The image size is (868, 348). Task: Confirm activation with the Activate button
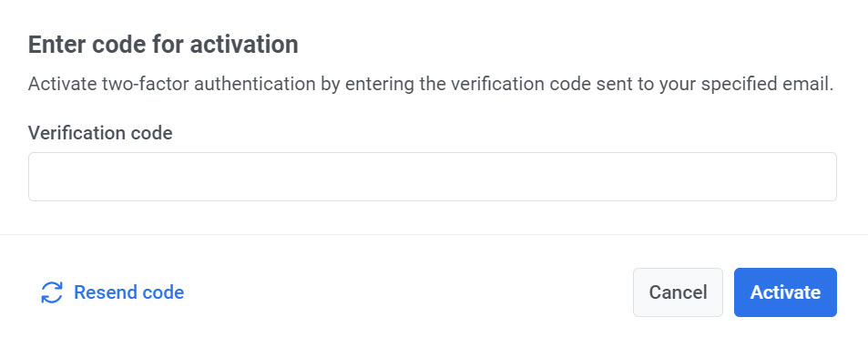(785, 292)
